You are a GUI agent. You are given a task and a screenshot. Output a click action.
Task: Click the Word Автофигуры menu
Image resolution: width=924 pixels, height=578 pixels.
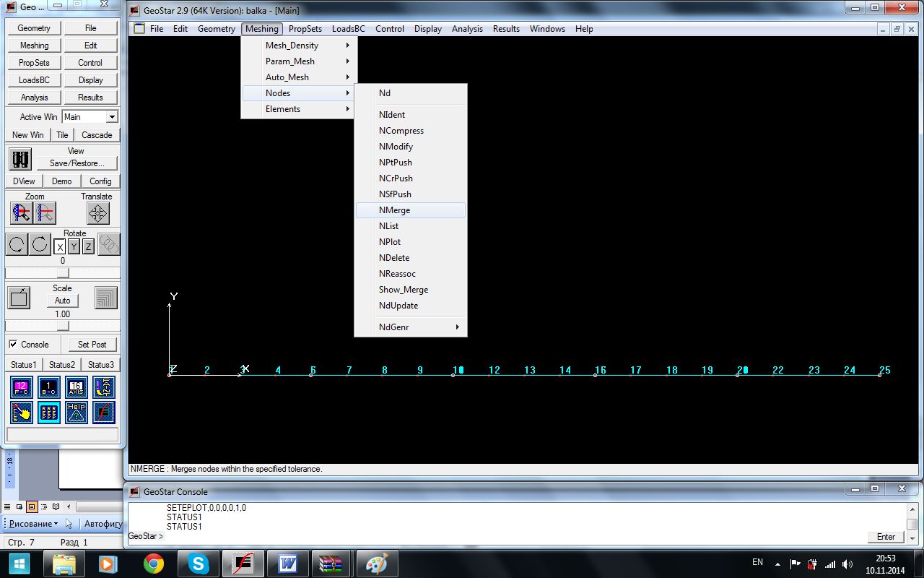tap(103, 523)
